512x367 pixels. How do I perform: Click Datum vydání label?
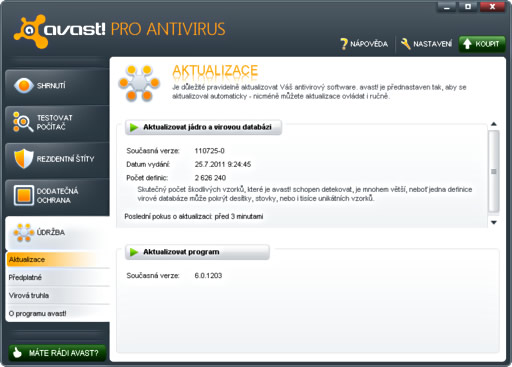coord(148,164)
